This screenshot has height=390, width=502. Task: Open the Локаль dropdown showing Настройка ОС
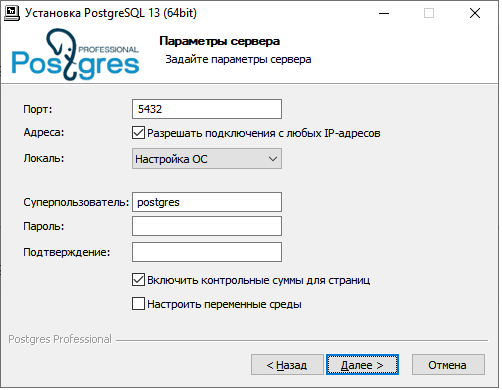click(x=207, y=159)
